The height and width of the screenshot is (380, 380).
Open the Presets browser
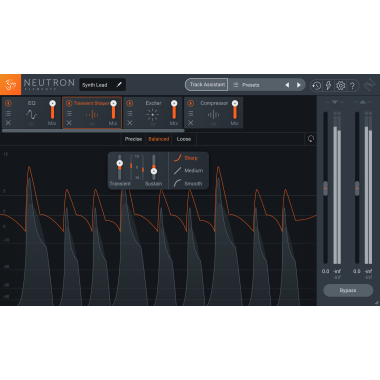(x=251, y=85)
